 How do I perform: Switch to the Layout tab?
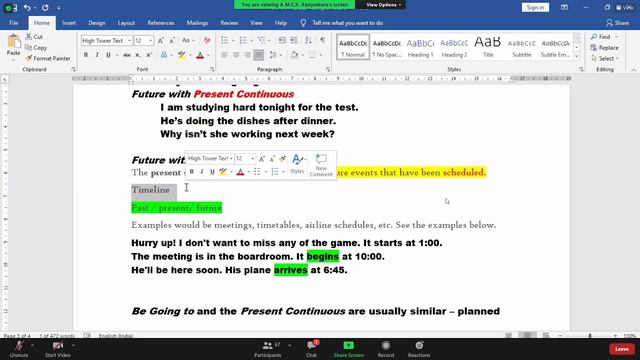(x=126, y=23)
